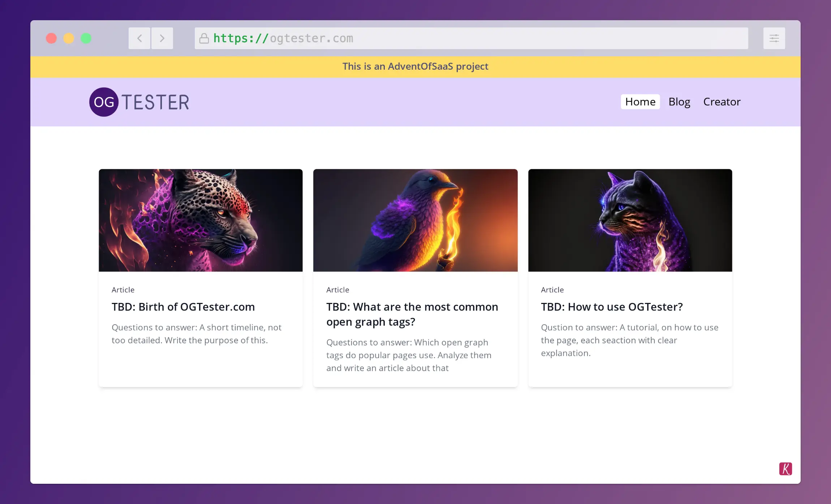Open the AdventOfSaaS project banner
831x504 pixels.
(x=415, y=66)
